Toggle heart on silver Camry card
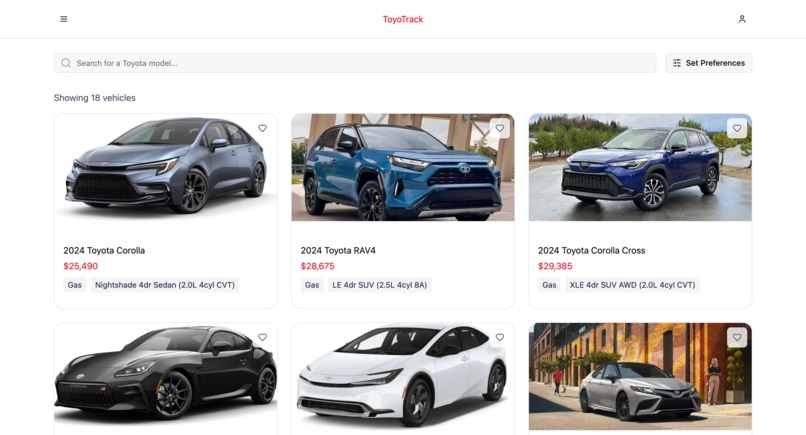 [x=737, y=337]
